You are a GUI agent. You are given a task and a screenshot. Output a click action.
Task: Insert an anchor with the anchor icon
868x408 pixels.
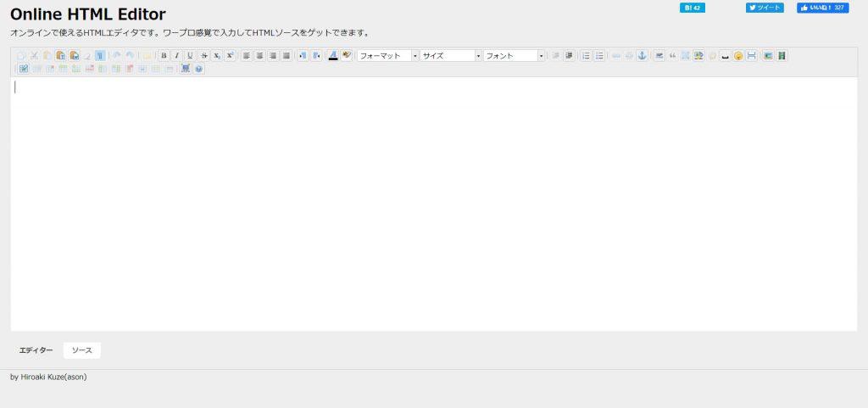[642, 56]
